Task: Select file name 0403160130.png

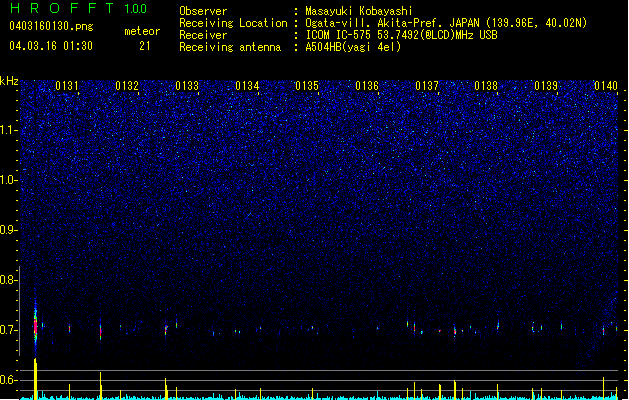Action: coord(51,26)
